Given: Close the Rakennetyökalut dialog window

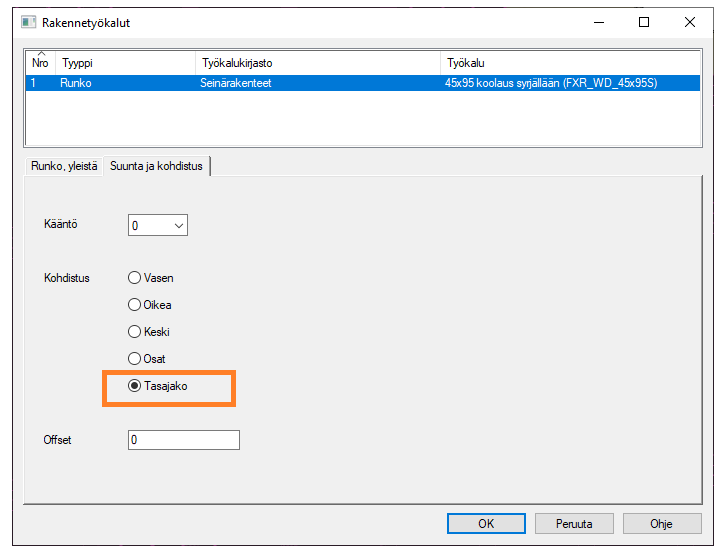Looking at the screenshot, I should (690, 22).
